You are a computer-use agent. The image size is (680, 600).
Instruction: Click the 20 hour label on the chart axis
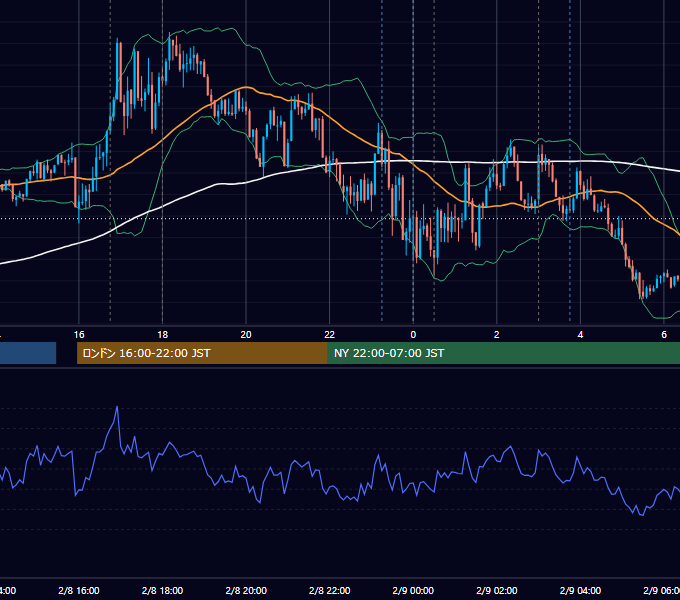click(x=246, y=335)
